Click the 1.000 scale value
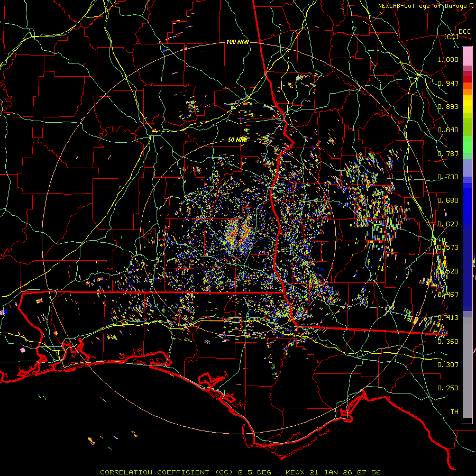This screenshot has height=476, width=476. (x=448, y=59)
